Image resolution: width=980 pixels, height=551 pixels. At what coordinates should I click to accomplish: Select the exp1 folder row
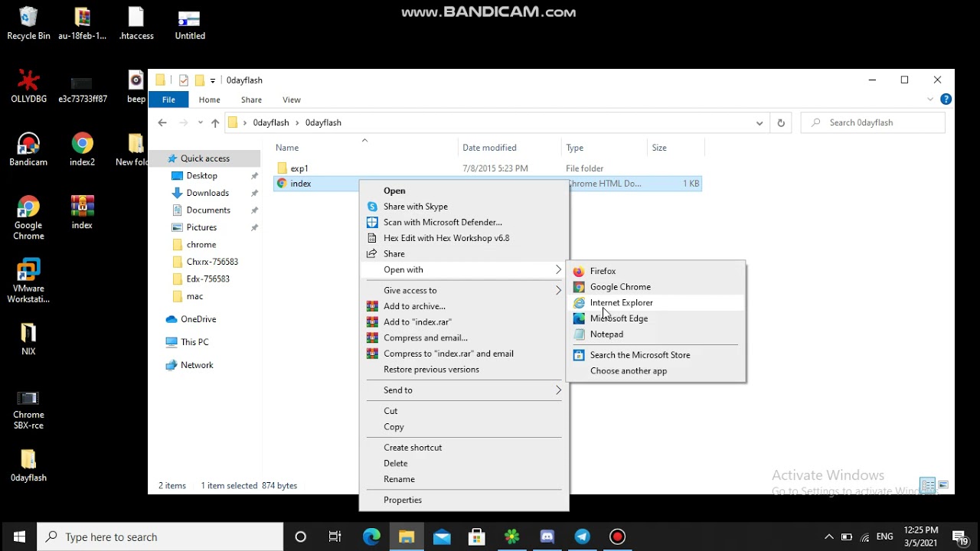[487, 168]
